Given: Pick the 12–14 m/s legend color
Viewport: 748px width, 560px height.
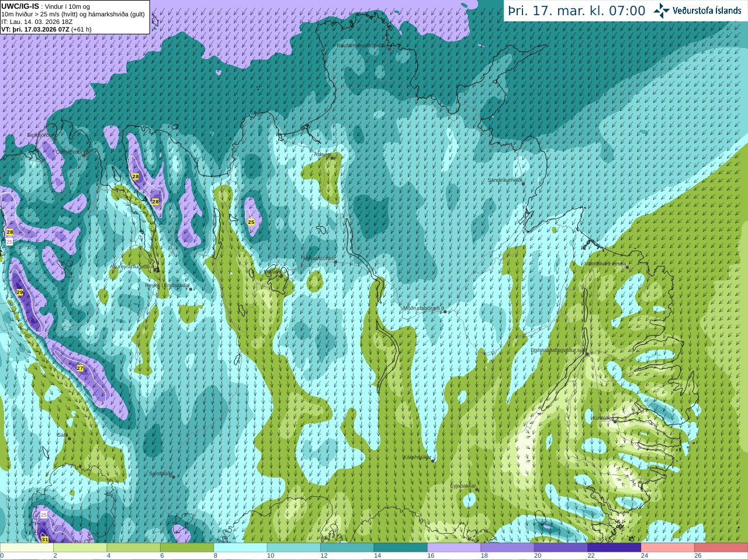Looking at the screenshot, I should 347,548.
